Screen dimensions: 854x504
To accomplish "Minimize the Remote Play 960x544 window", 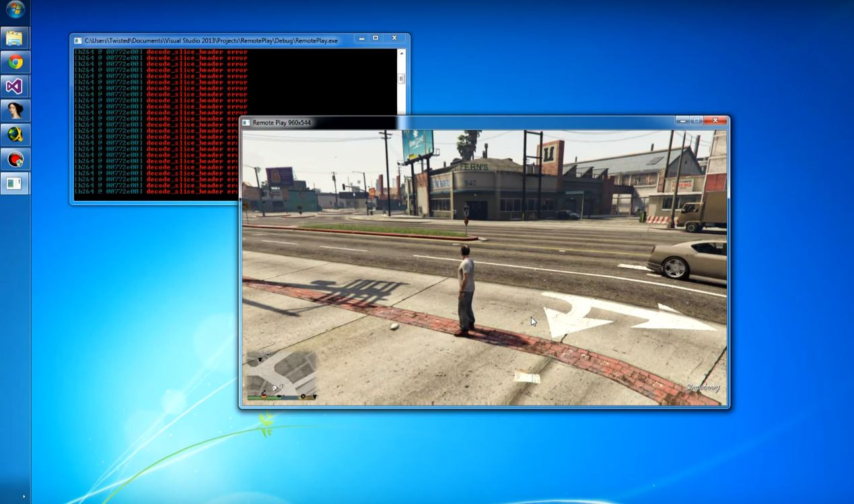I will pos(683,120).
